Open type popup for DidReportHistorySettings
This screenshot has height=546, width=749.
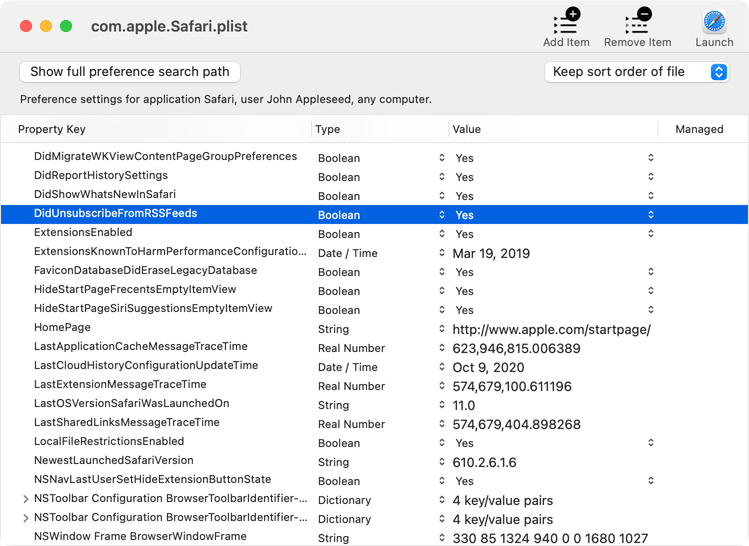tap(442, 177)
